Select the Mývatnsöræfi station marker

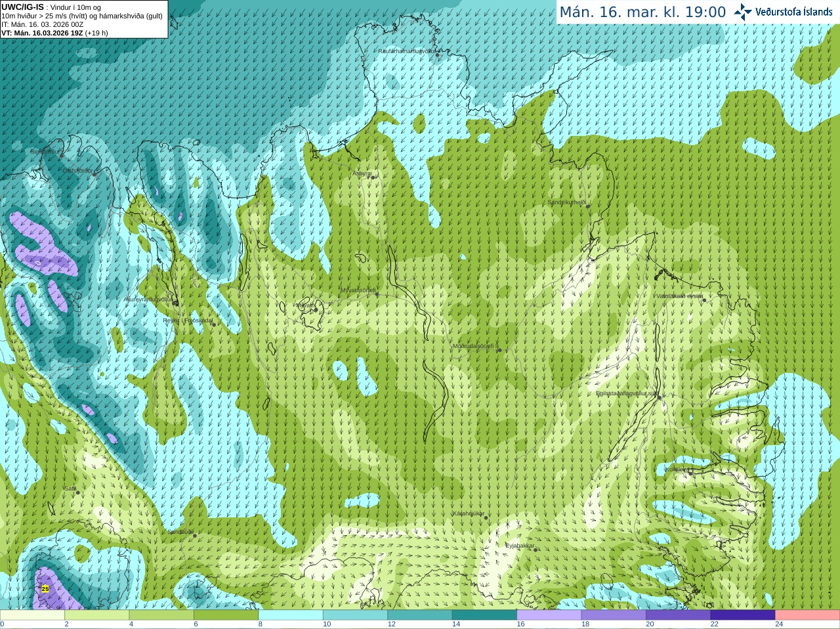(377, 294)
